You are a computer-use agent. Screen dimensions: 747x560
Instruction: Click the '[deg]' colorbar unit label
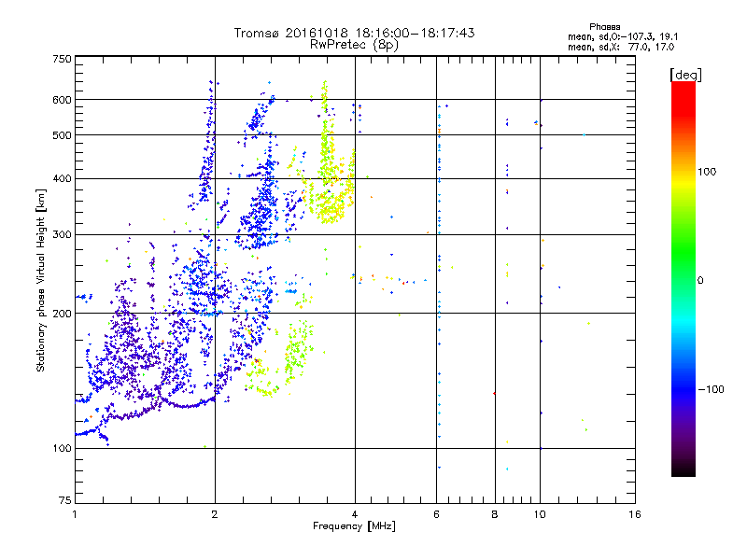685,76
